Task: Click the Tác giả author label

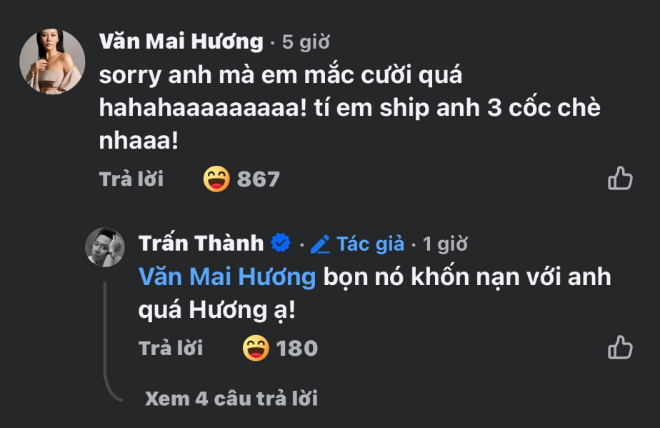Action: click(x=370, y=243)
